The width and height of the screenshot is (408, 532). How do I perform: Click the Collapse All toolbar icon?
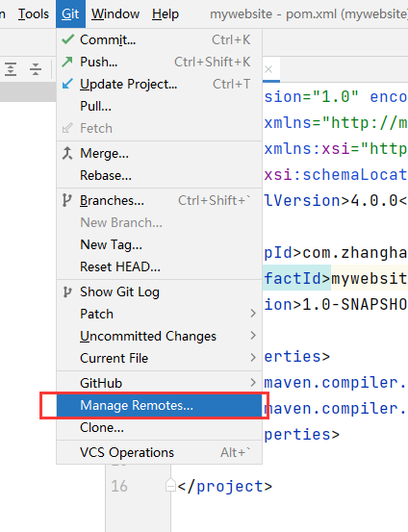pyautogui.click(x=36, y=69)
